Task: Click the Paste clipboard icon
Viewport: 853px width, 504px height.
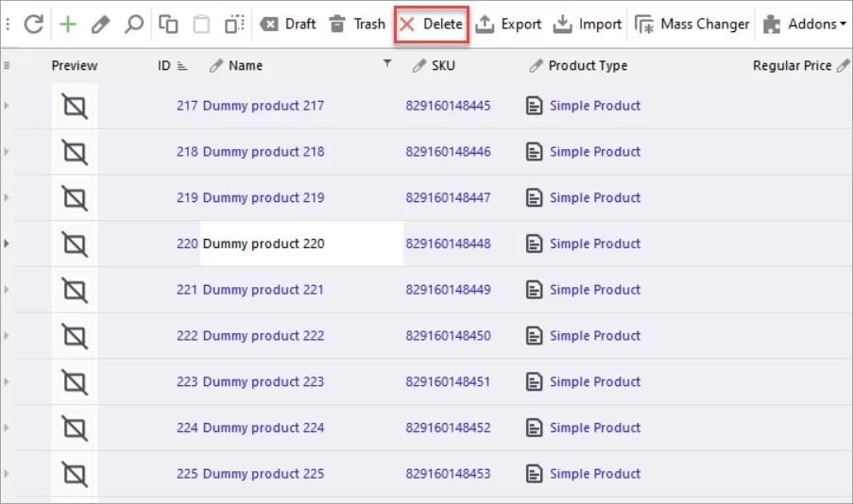Action: (x=201, y=25)
